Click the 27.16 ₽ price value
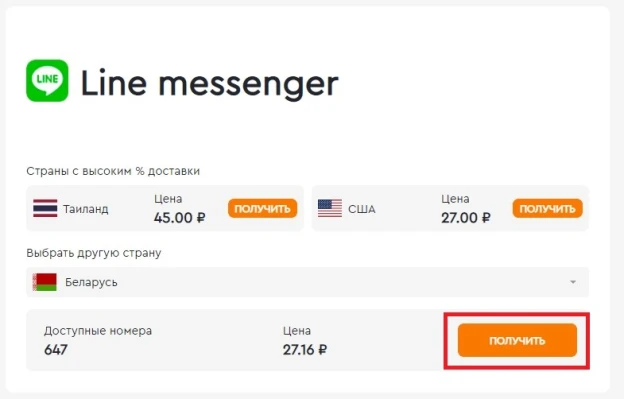The width and height of the screenshot is (624, 399). (305, 350)
